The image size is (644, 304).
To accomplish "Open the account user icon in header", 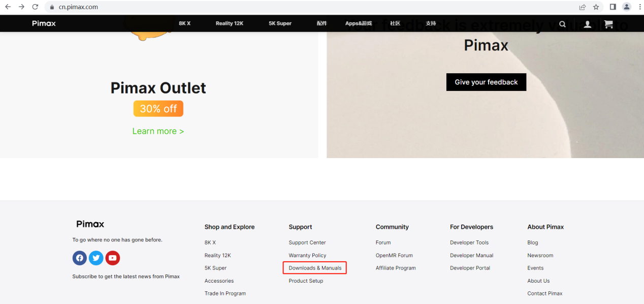I will pos(588,24).
